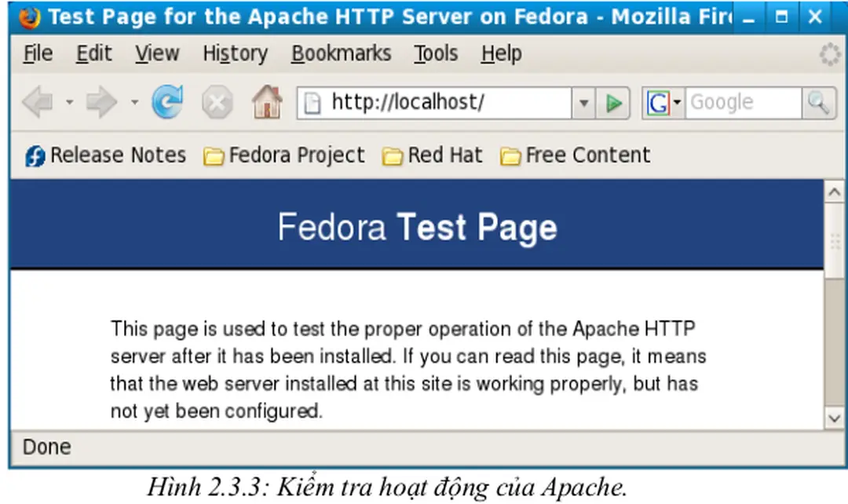The image size is (848, 504).
Task: Open the address bar dropdown arrow
Action: point(584,102)
